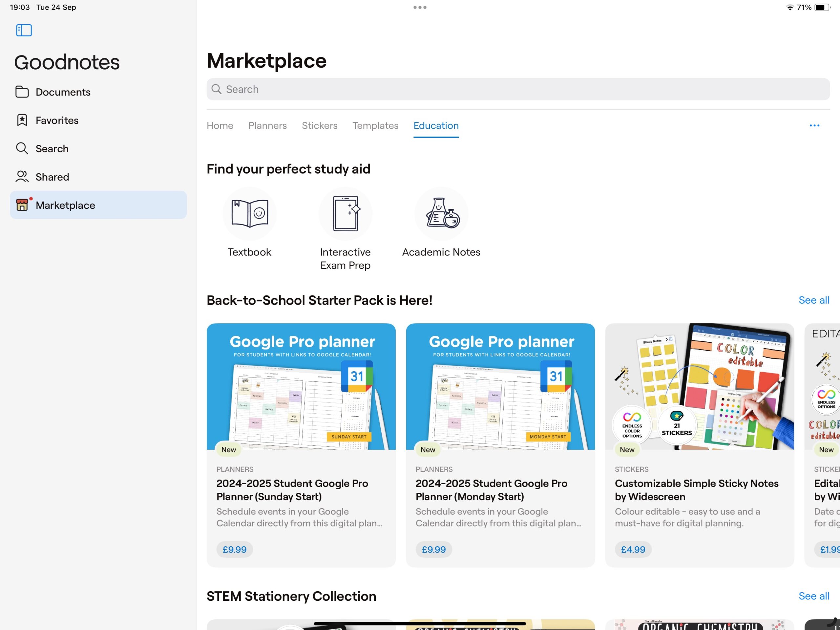Image resolution: width=840 pixels, height=630 pixels.
Task: Buy Sunday Start planner for £9.99
Action: point(234,550)
